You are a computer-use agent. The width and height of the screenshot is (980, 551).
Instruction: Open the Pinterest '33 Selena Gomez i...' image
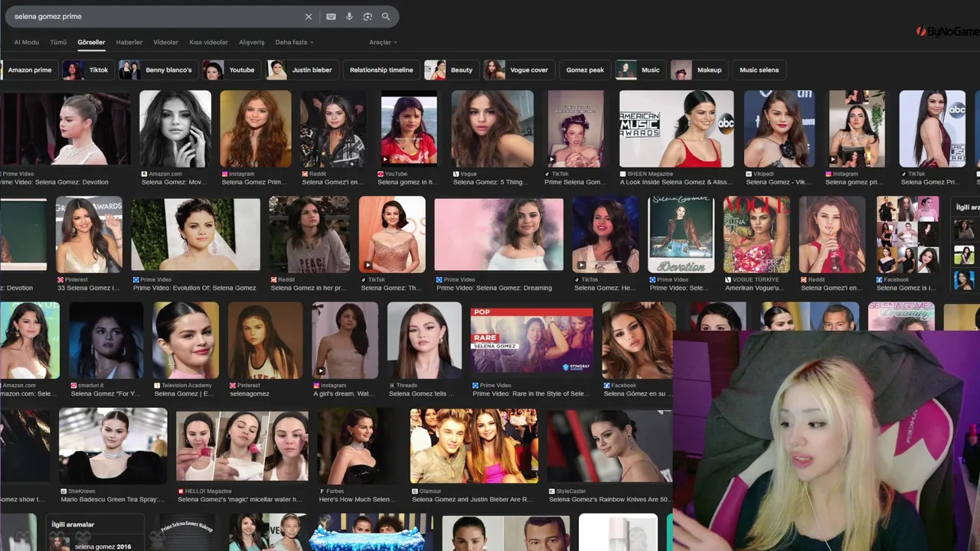[x=89, y=234]
